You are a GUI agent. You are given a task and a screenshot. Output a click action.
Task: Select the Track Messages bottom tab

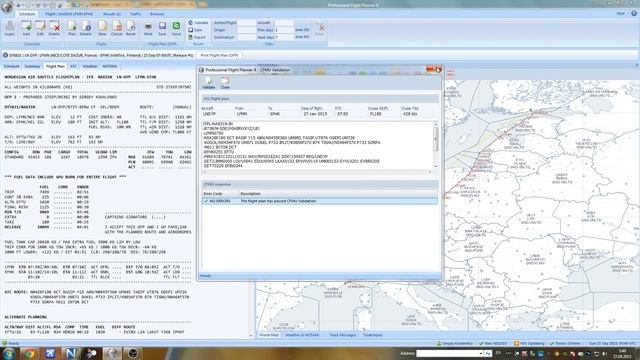pos(342,335)
